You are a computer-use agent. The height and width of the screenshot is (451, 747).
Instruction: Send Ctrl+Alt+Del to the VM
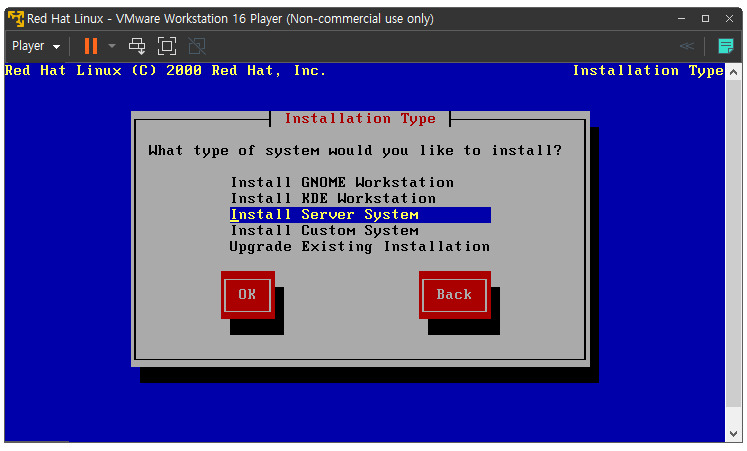pyautogui.click(x=137, y=46)
